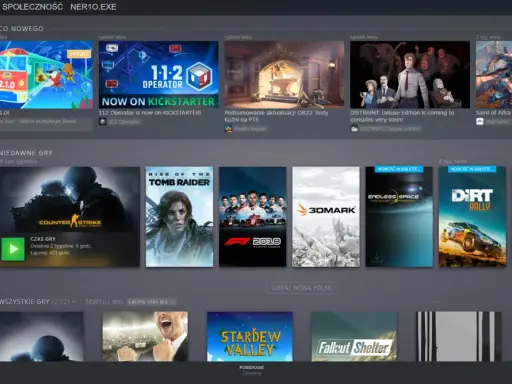512x384 pixels.
Task: Open 'DISTRAINT: Deluxe Edition is coming to consoles' headline
Action: point(402,116)
